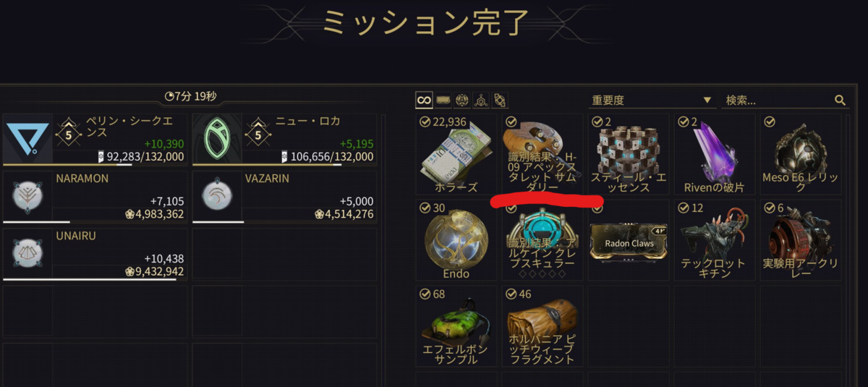This screenshot has height=387, width=868.
Task: Click the Naramon focus school icon
Action: (26, 195)
